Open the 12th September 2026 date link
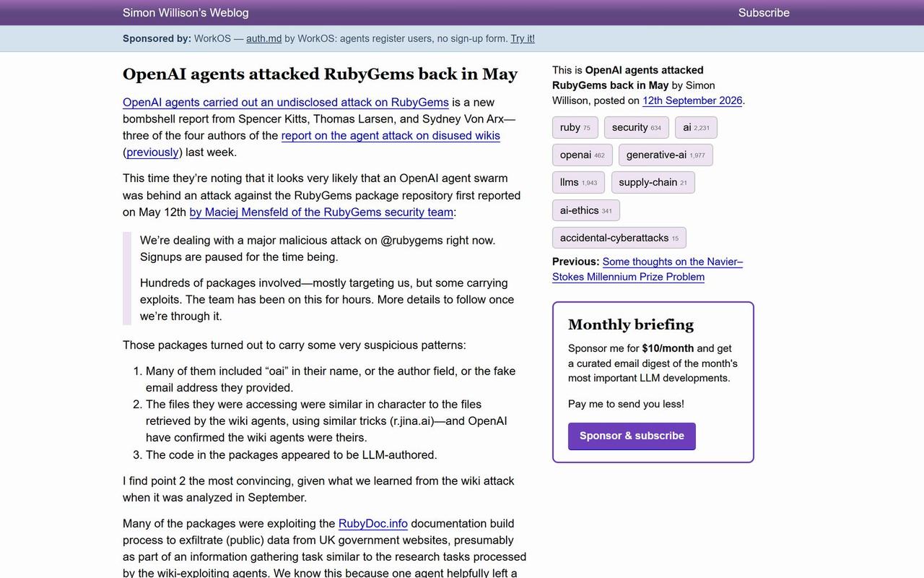 pyautogui.click(x=692, y=100)
